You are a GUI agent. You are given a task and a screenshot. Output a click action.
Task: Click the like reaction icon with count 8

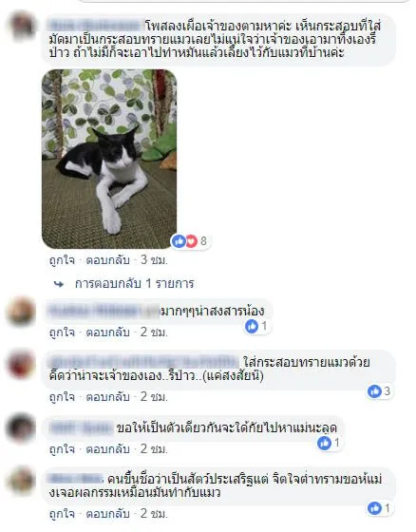(x=179, y=241)
